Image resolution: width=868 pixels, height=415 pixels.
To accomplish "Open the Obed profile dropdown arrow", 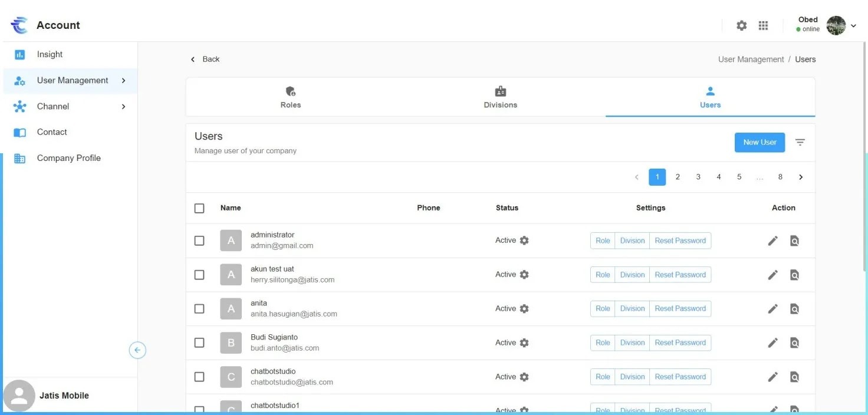I will coord(853,25).
